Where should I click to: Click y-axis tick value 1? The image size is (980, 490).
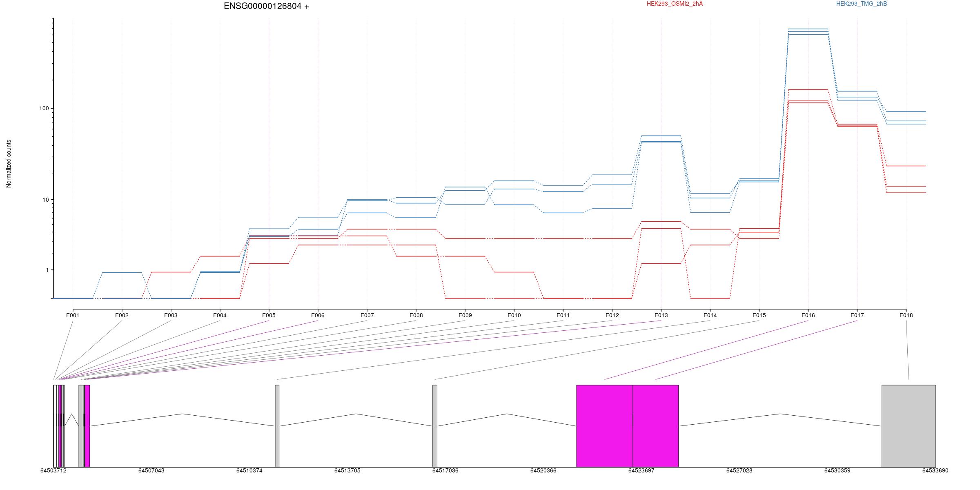[47, 270]
